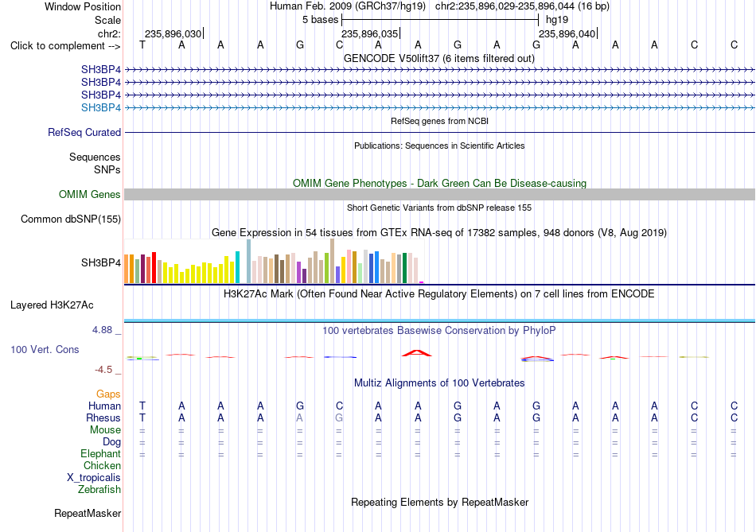Viewport: 756px width, 532px height.
Task: Click the -4.5 conservation scale value
Action: pyautogui.click(x=103, y=370)
